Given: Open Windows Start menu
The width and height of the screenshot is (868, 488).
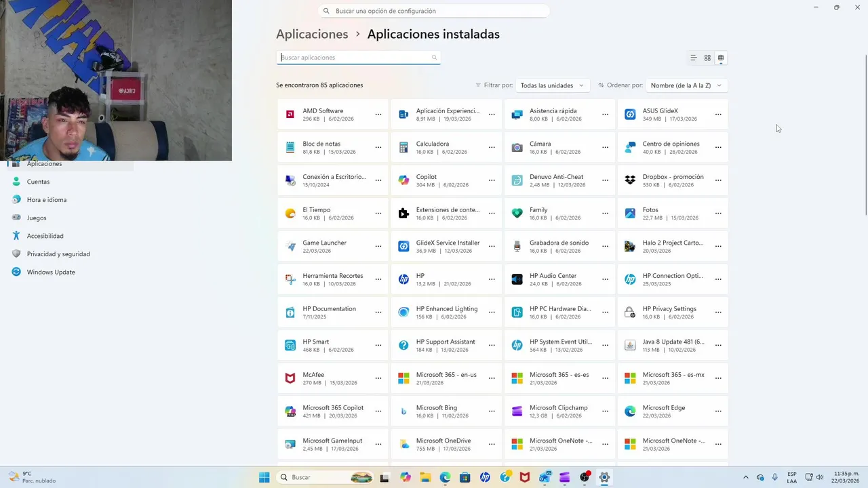Looking at the screenshot, I should tap(264, 477).
